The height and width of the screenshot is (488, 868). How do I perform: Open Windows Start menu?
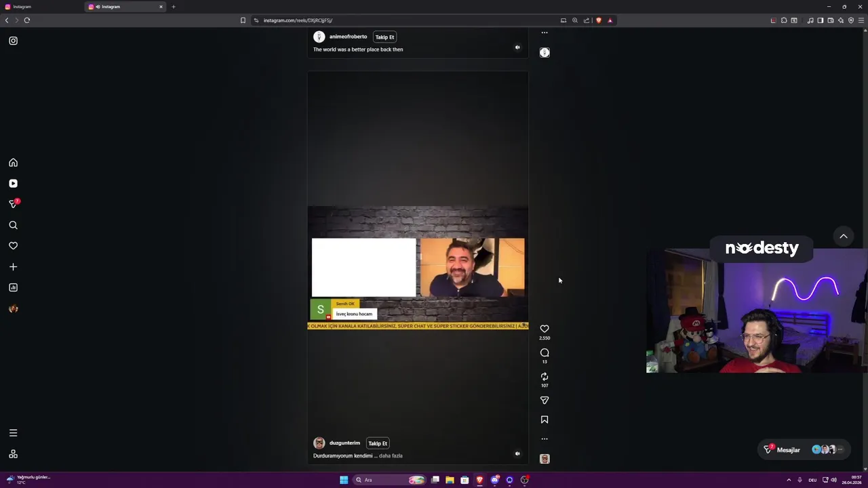pyautogui.click(x=344, y=480)
